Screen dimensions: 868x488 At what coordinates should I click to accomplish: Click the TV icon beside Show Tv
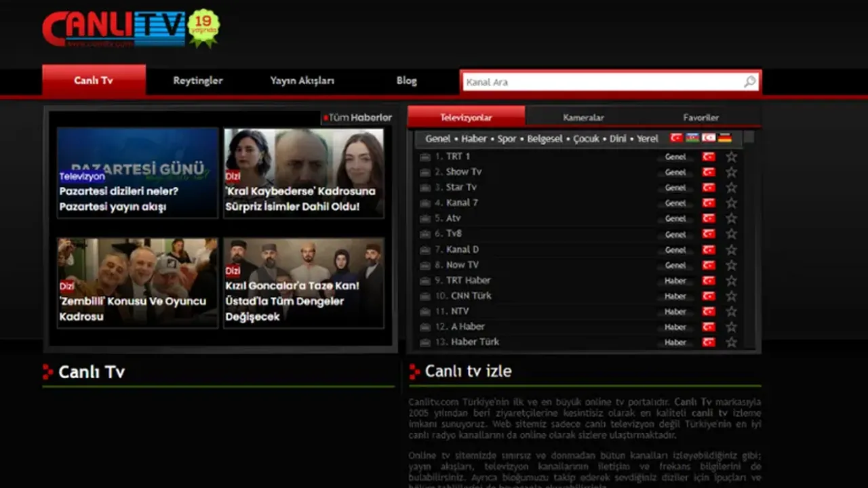tap(425, 172)
